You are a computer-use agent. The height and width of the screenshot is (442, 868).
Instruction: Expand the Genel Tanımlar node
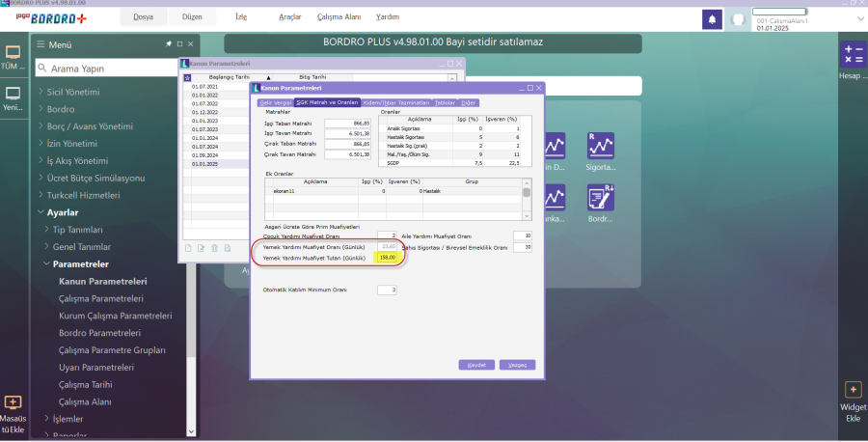click(x=47, y=246)
